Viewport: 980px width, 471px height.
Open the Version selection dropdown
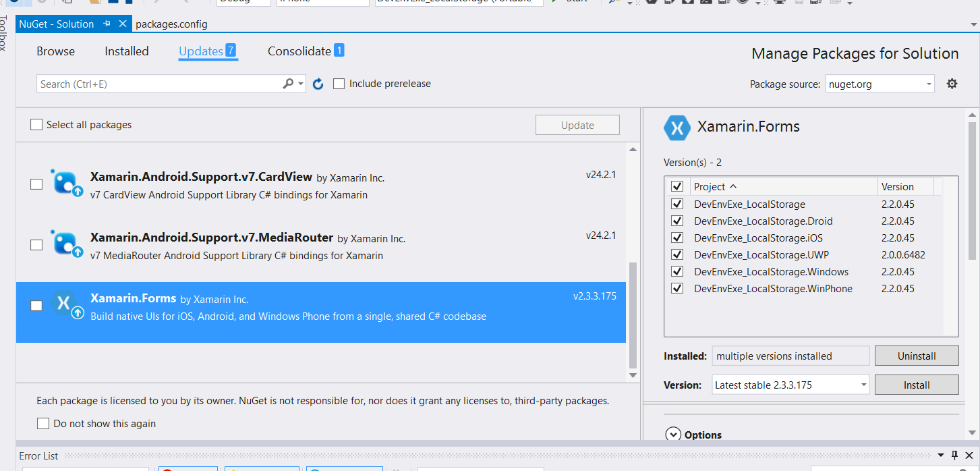coord(863,385)
